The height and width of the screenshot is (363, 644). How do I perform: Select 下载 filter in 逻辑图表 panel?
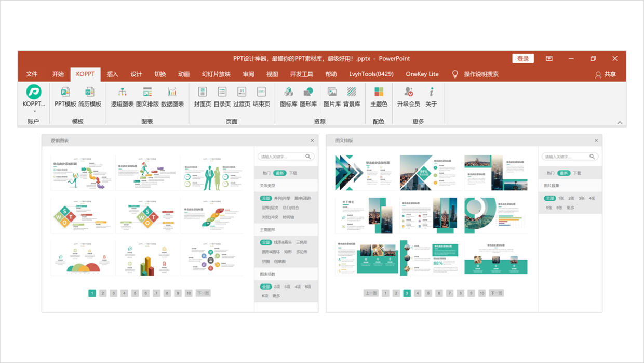(293, 173)
